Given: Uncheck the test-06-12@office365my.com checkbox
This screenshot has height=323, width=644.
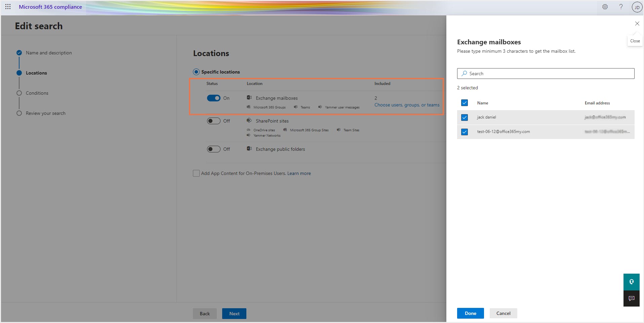Looking at the screenshot, I should (x=465, y=132).
